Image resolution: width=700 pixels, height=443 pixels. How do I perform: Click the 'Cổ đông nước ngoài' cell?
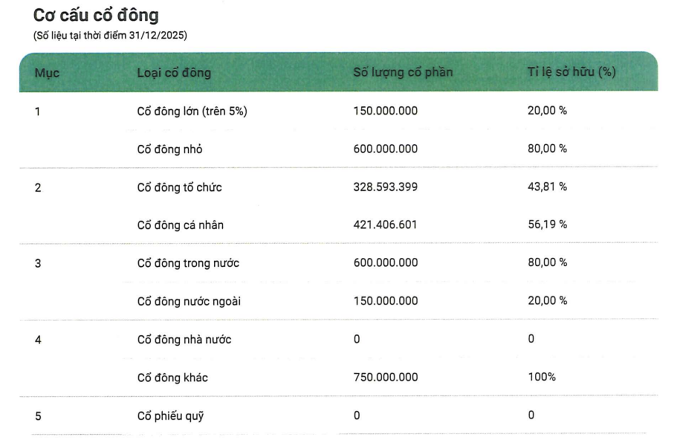coord(189,301)
